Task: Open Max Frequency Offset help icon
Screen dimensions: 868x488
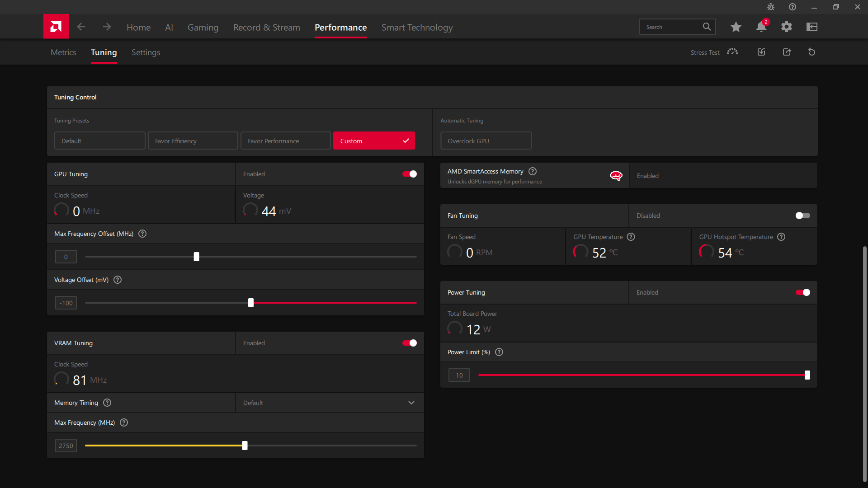Action: (x=142, y=234)
